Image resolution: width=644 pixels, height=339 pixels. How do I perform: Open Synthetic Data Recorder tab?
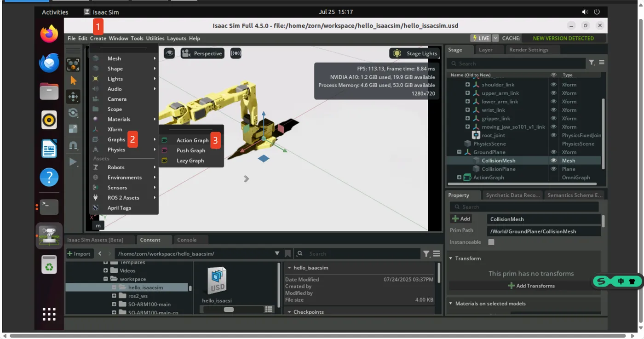[x=512, y=195]
